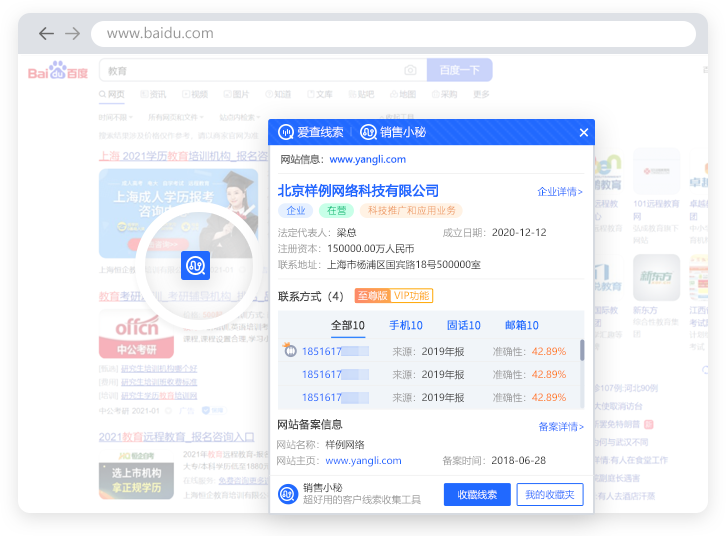Select the 知道 search tab
Screen dimensions: 726x536
(x=278, y=94)
